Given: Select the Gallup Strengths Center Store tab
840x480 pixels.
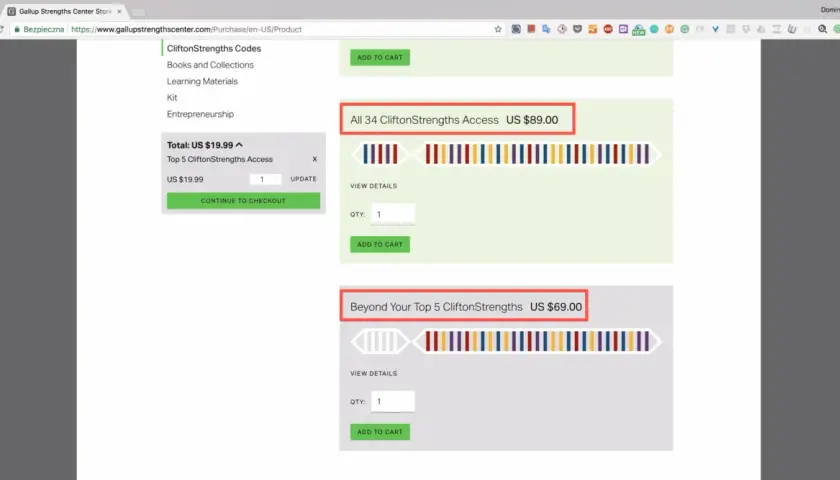Looking at the screenshot, I should (65, 11).
